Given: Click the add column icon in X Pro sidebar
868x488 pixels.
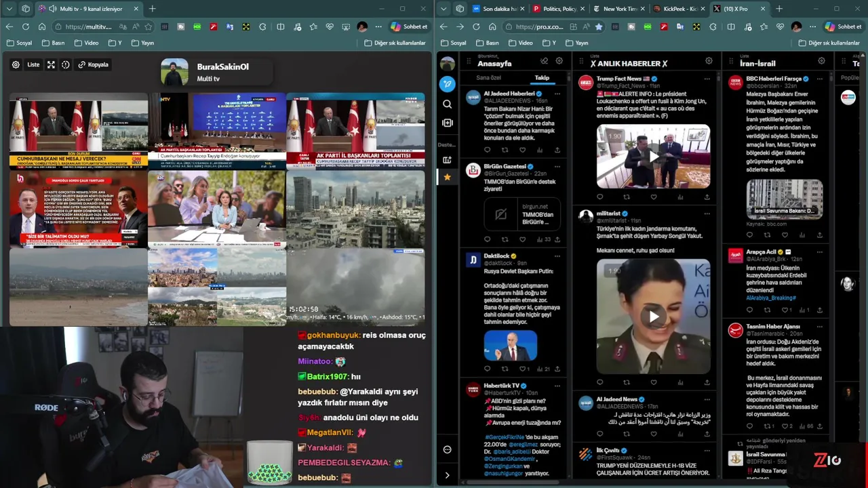Looking at the screenshot, I should click(x=447, y=123).
